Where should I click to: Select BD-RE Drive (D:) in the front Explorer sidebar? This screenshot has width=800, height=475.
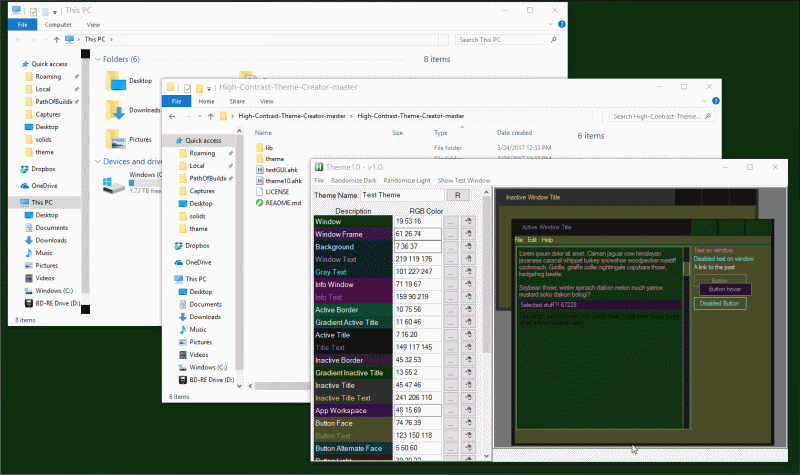click(213, 380)
